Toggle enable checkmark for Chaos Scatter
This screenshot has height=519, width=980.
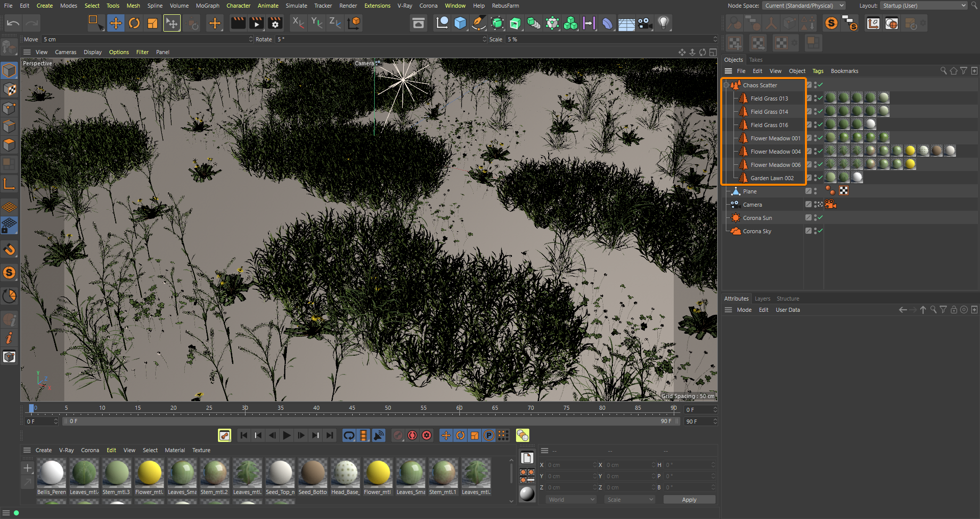821,85
